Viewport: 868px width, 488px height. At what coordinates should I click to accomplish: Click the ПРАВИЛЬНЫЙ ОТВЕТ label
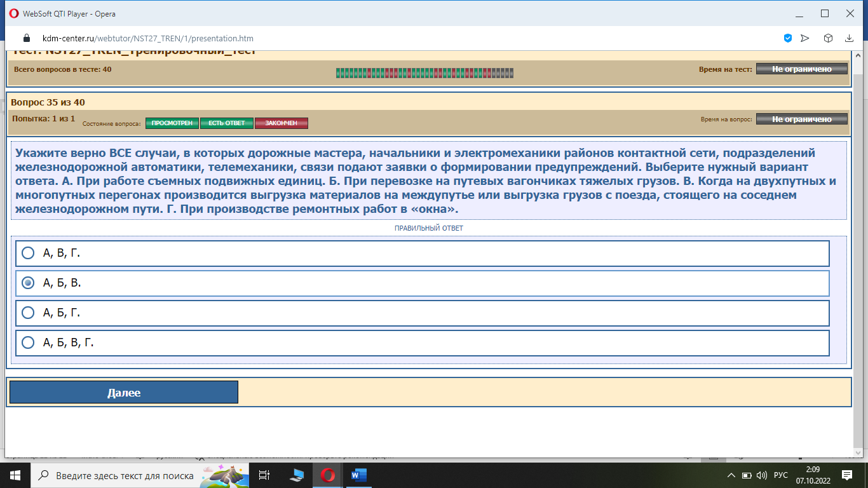[x=429, y=228]
